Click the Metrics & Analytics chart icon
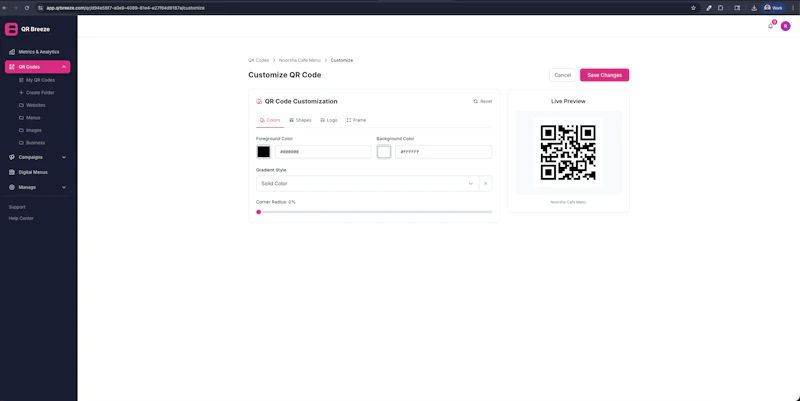The image size is (800, 401). pyautogui.click(x=12, y=52)
